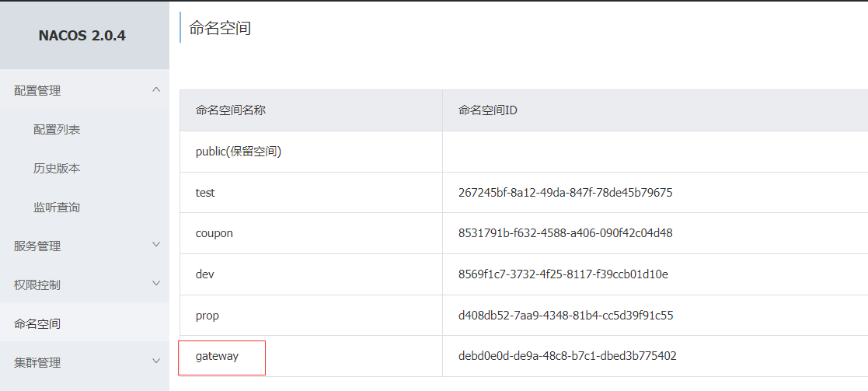Click the 命名空间名称 column header

[x=231, y=110]
